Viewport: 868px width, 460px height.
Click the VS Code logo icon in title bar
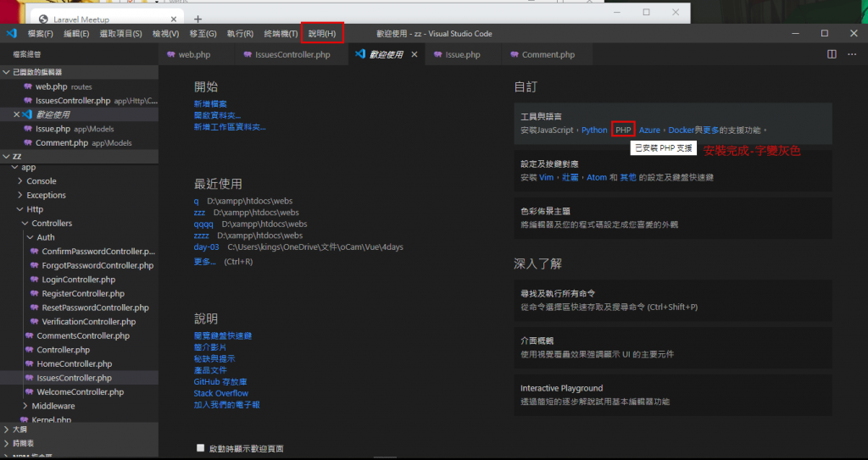(12, 33)
